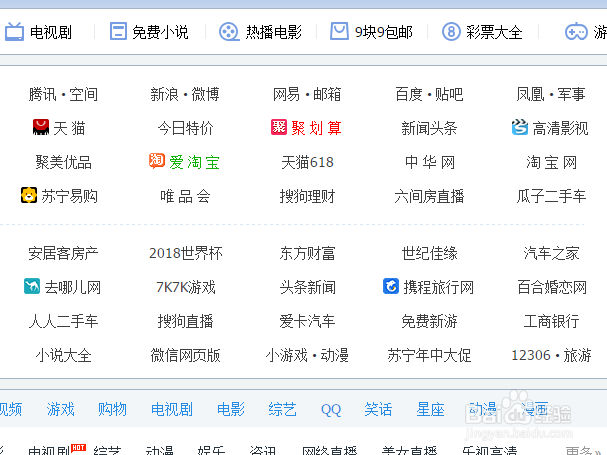The height and width of the screenshot is (455, 607).
Task: Open the 微信网页版 link
Action: click(x=185, y=355)
